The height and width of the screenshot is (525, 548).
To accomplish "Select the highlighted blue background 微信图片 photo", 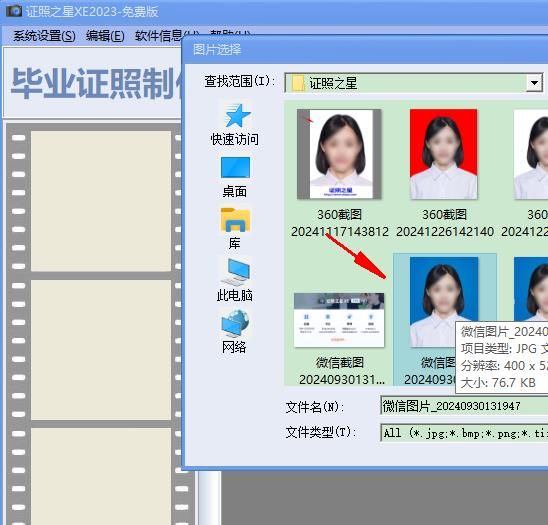I will 444,302.
